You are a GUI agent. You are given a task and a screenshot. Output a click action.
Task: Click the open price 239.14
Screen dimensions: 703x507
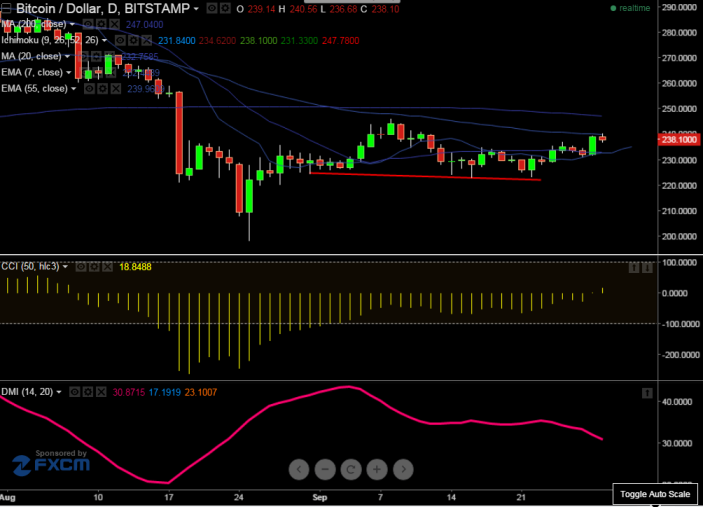pyautogui.click(x=261, y=9)
